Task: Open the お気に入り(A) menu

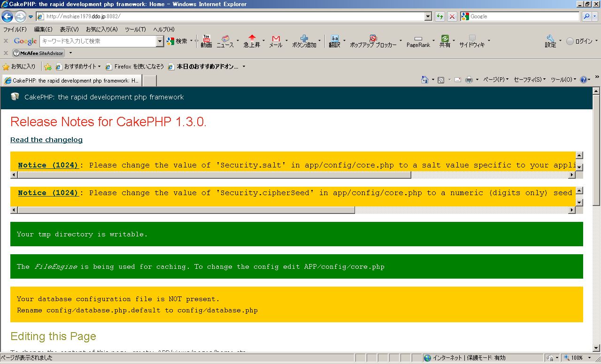Action: (x=102, y=29)
